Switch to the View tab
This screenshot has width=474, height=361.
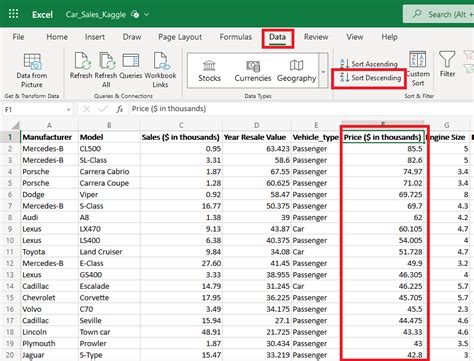[x=355, y=37]
